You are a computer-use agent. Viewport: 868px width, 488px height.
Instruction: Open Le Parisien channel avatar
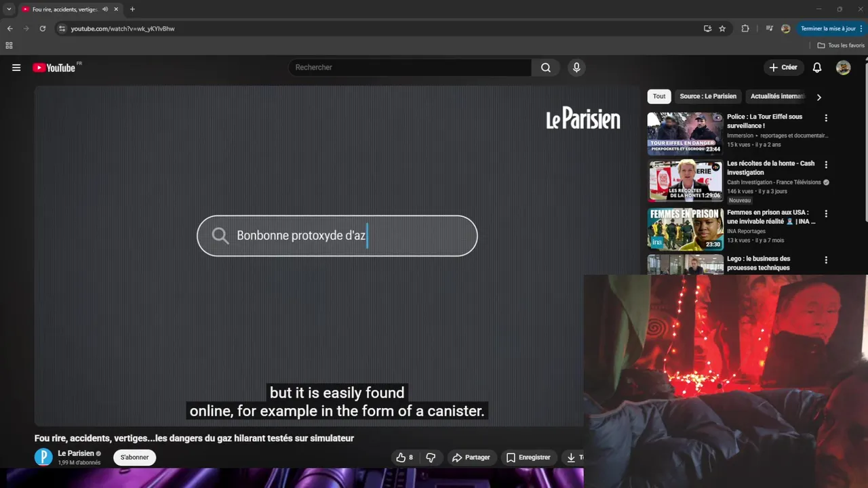(x=43, y=457)
